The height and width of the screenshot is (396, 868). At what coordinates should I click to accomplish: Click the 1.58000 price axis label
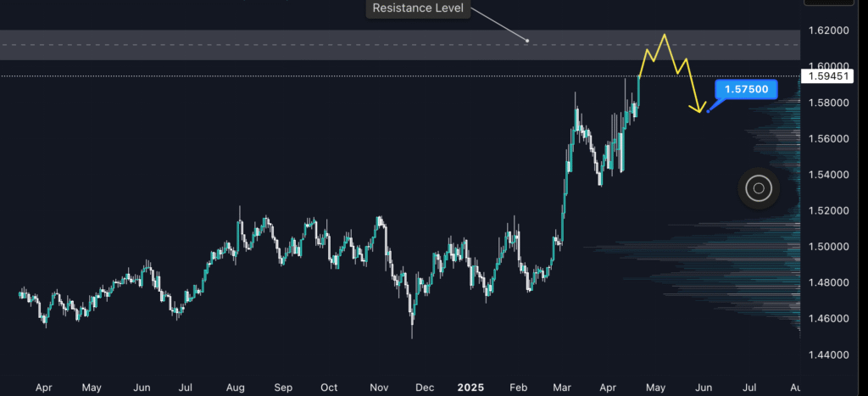pyautogui.click(x=828, y=103)
